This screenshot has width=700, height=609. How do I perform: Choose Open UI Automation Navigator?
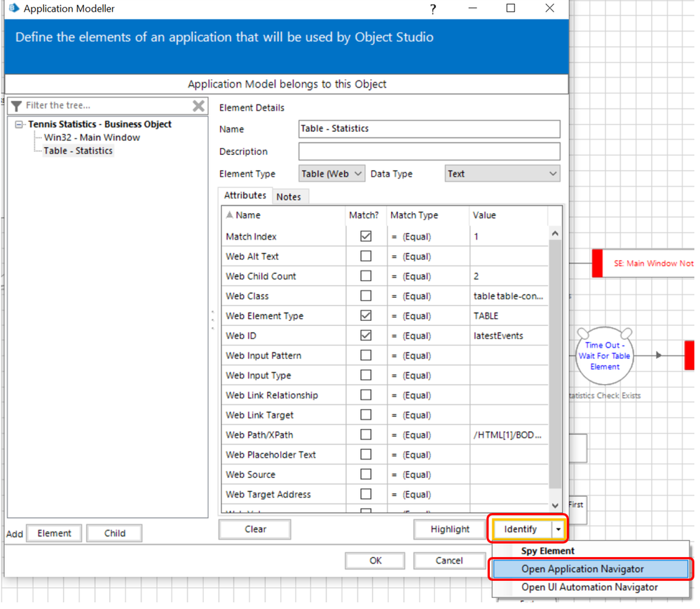click(x=589, y=587)
